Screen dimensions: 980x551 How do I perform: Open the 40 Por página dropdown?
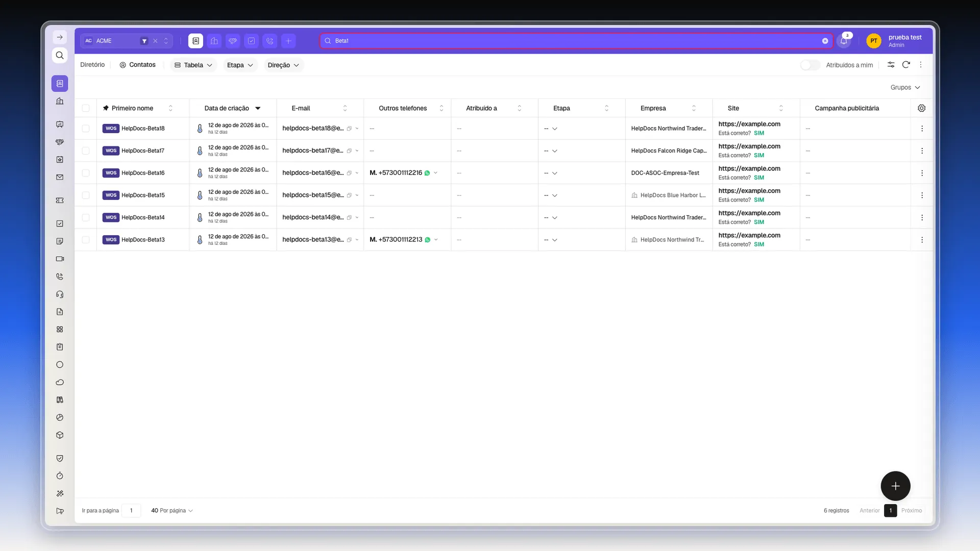(172, 510)
